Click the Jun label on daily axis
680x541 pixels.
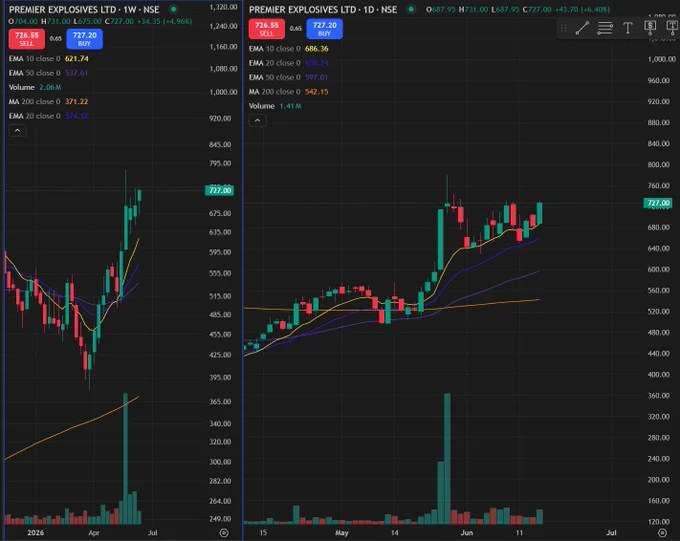(467, 533)
